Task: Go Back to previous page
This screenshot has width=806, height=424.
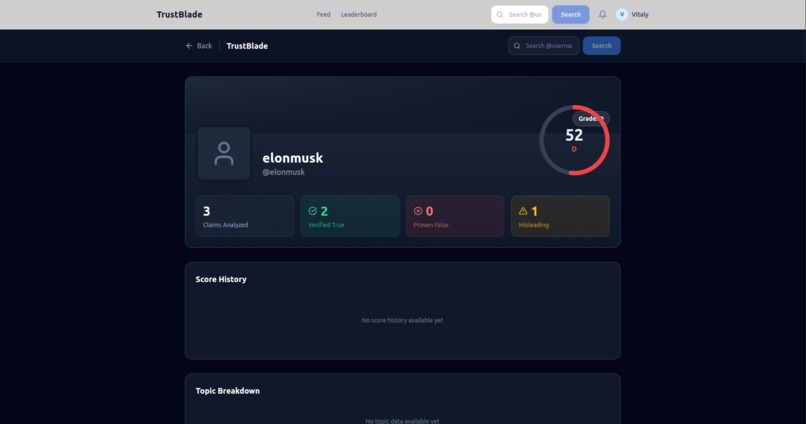Action: (199, 46)
